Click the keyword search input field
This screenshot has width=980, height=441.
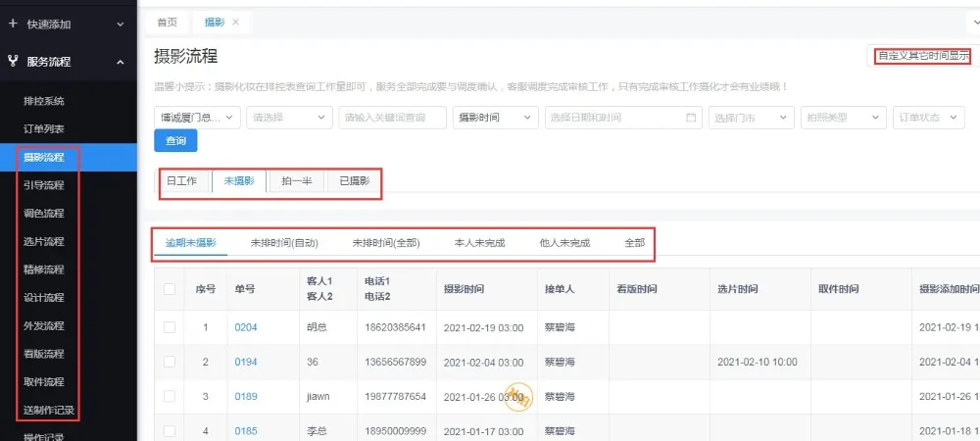click(392, 118)
